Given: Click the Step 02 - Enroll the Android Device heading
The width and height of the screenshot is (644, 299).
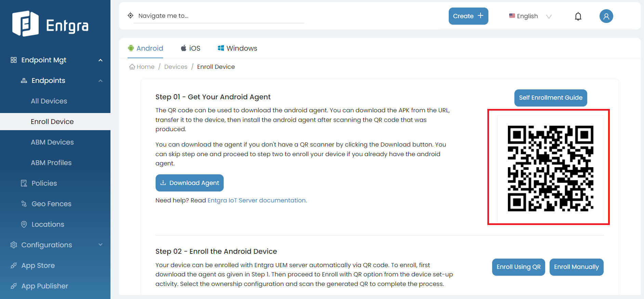Looking at the screenshot, I should [216, 251].
